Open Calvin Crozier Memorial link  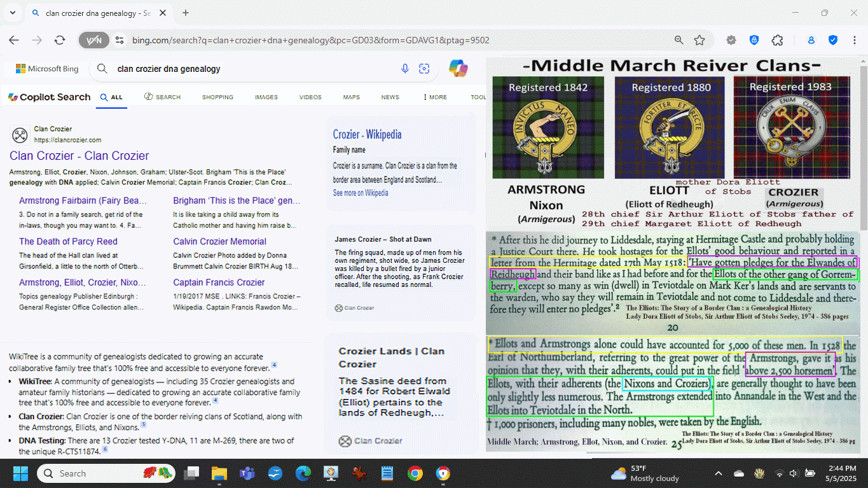(x=219, y=241)
